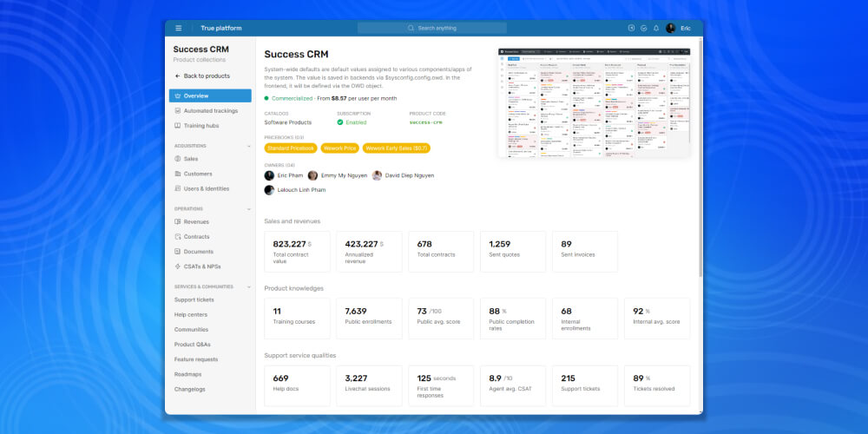Open the Total contracts card
Image resolution: width=868 pixels, height=434 pixels.
click(x=441, y=252)
